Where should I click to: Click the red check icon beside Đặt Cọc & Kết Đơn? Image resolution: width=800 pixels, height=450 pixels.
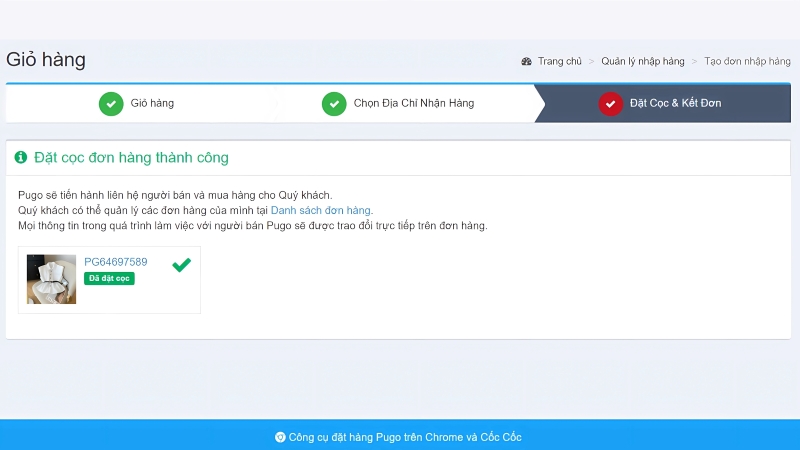(611, 104)
